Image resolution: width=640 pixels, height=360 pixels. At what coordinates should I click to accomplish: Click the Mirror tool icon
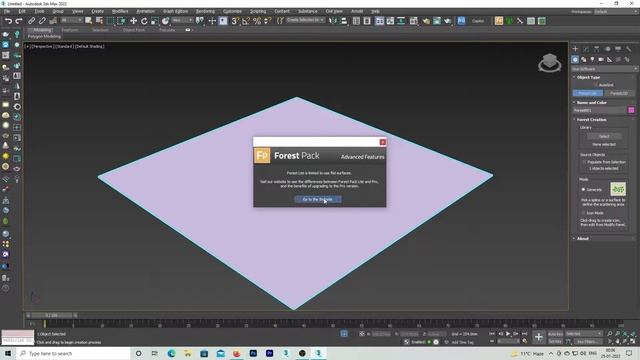coord(333,21)
